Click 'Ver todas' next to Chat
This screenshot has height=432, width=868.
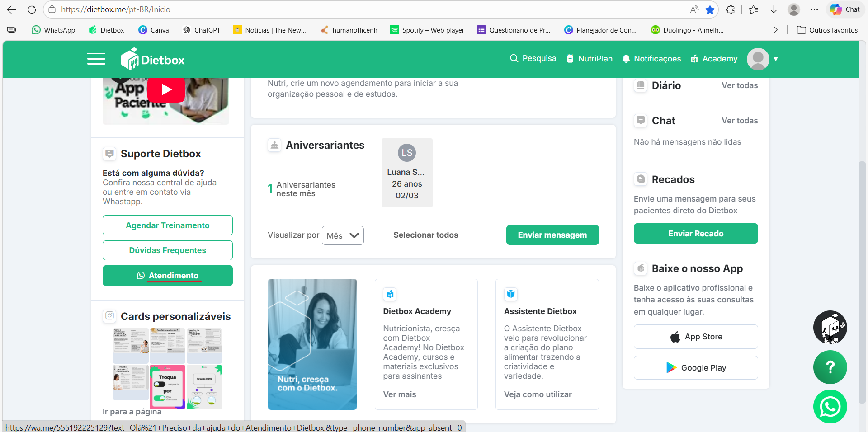click(740, 121)
